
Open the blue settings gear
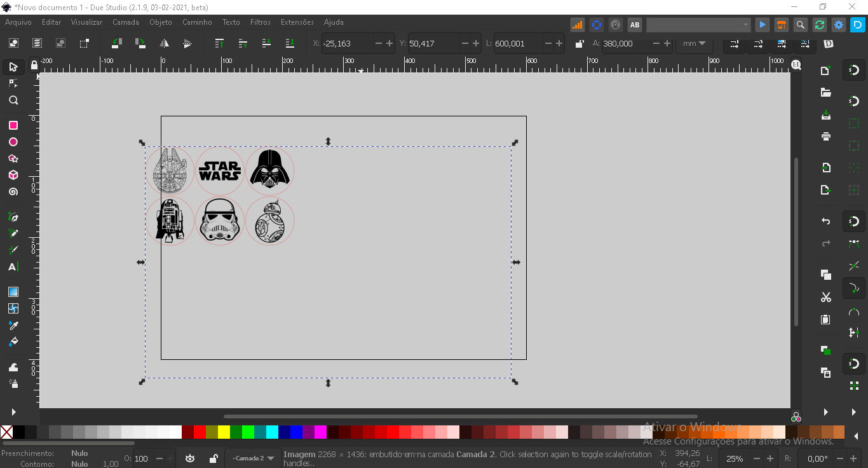839,25
